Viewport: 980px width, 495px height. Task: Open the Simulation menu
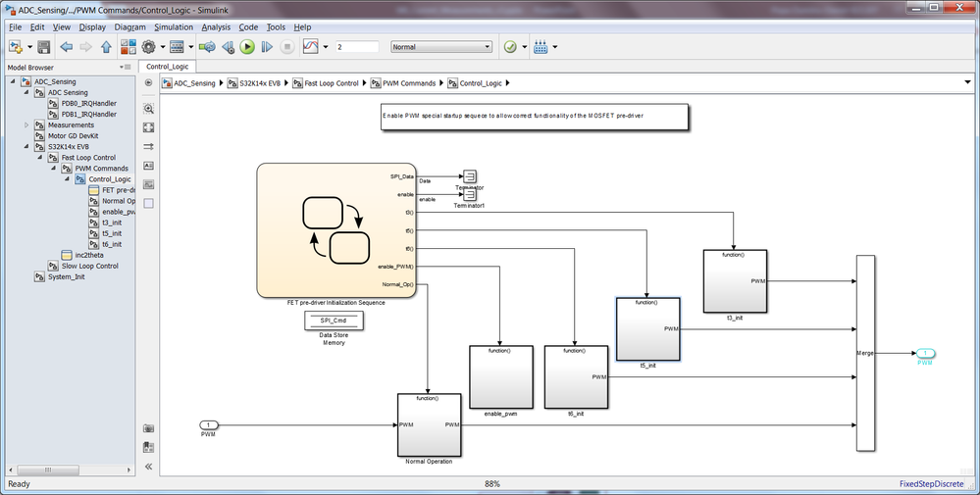pyautogui.click(x=174, y=26)
